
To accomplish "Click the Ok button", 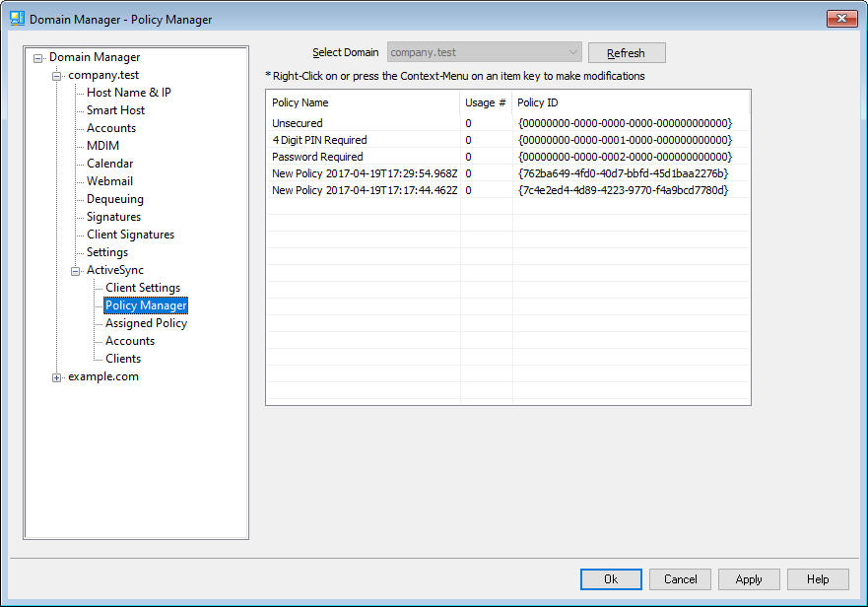I will pos(611,579).
